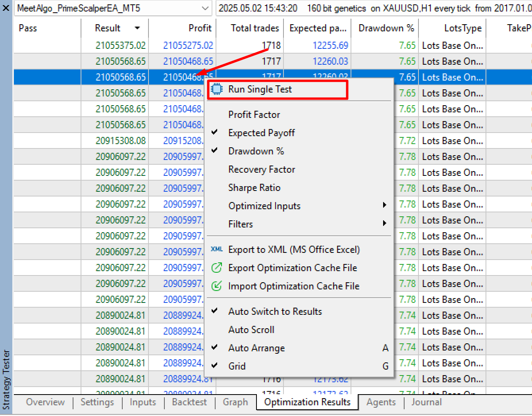The width and height of the screenshot is (532, 416).
Task: Click the Import Optimization Cache File icon
Action: click(x=217, y=286)
